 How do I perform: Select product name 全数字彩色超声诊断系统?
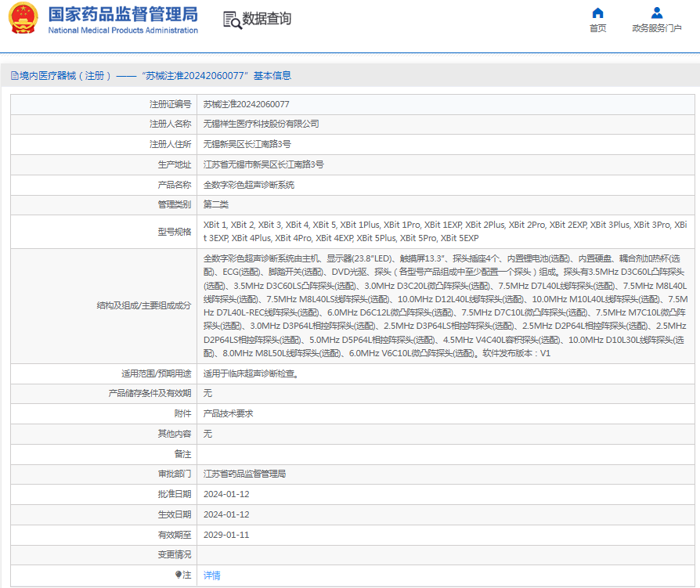(249, 185)
